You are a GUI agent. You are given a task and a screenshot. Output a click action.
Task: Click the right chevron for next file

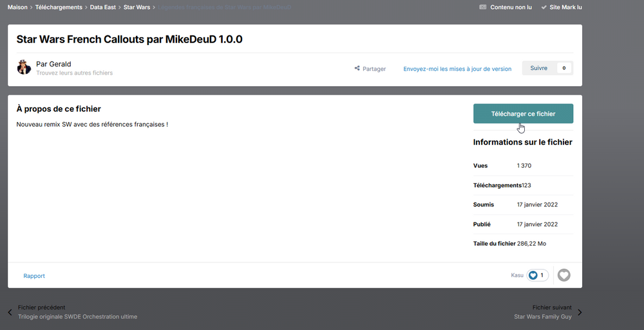pos(580,313)
